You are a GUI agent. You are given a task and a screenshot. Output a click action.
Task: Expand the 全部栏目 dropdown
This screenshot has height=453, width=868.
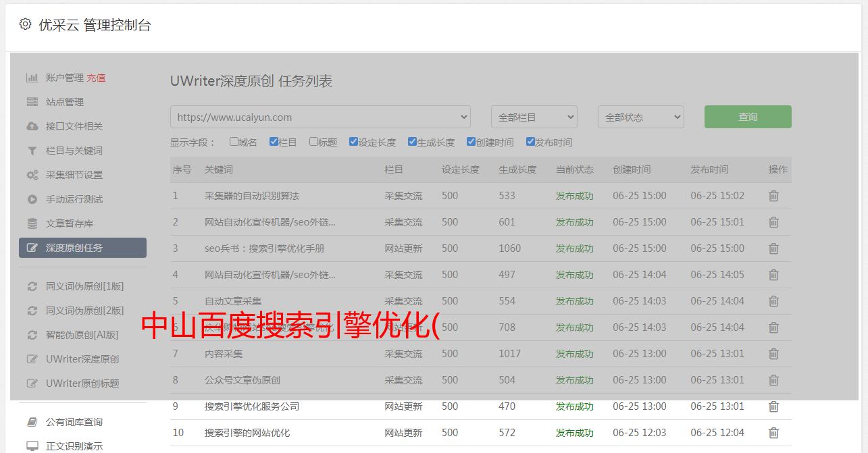point(534,117)
